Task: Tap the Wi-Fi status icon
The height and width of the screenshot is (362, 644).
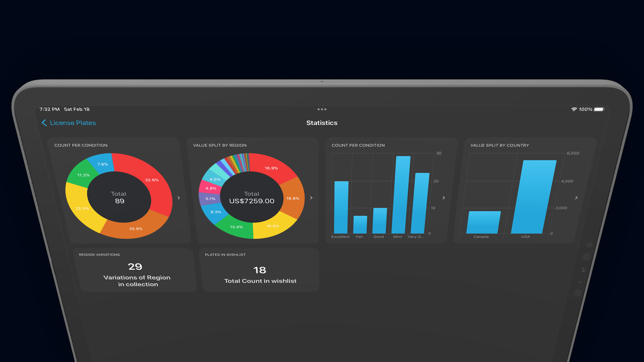Action: point(574,109)
